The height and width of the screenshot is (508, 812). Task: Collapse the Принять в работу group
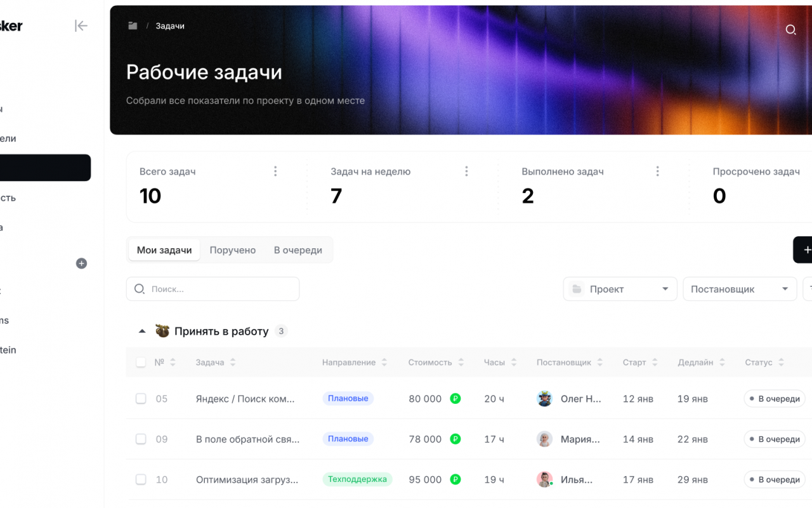click(142, 331)
